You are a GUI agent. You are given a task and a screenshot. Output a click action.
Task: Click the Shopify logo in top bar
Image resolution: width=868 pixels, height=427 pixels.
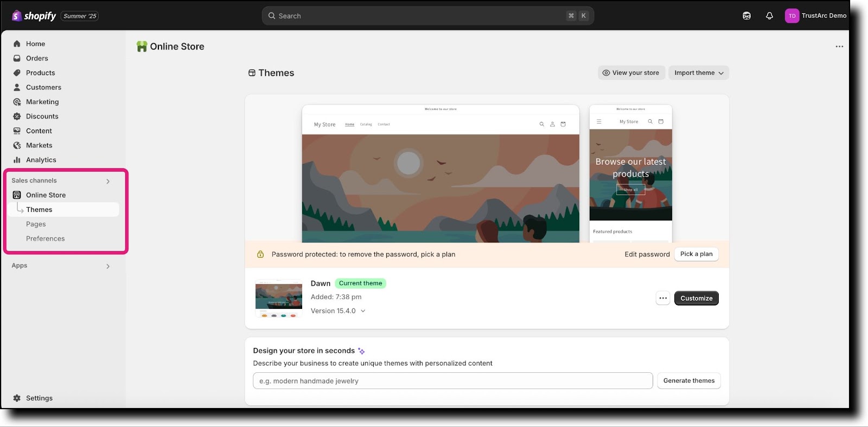click(x=34, y=16)
